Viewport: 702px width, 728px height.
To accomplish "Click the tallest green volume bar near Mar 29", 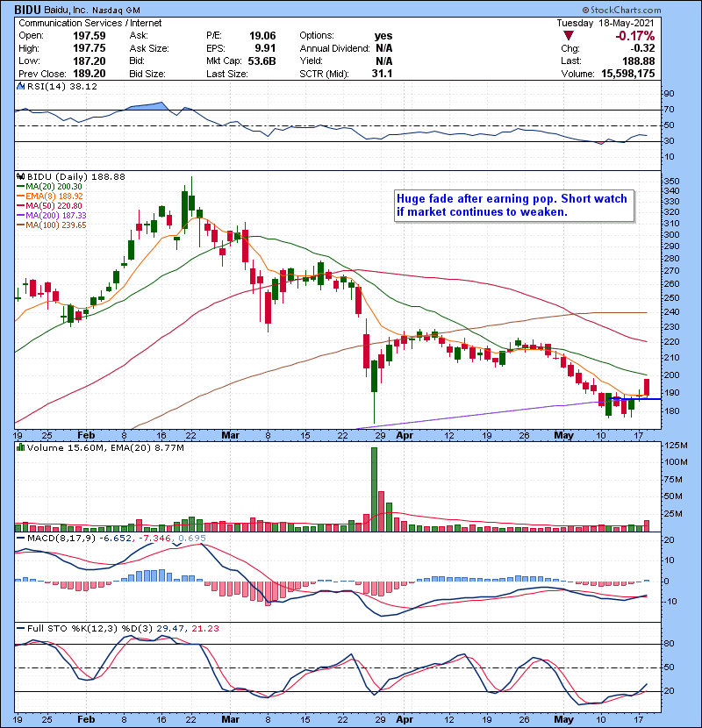I will (374, 489).
